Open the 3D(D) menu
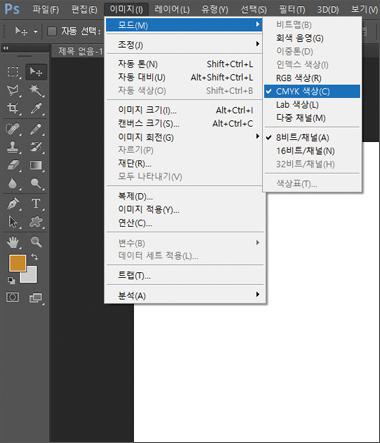 pos(328,9)
